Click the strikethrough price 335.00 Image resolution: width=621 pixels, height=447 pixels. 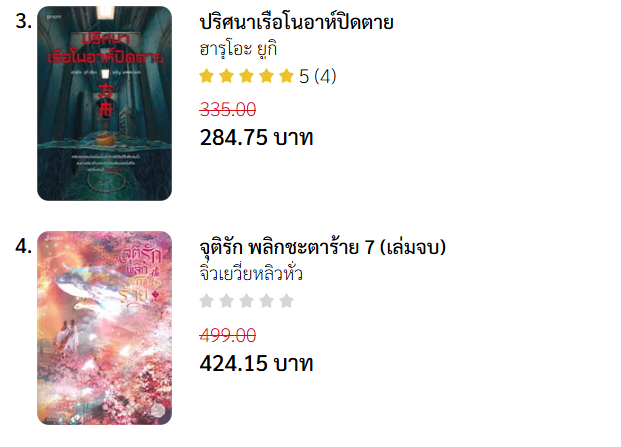tap(228, 109)
